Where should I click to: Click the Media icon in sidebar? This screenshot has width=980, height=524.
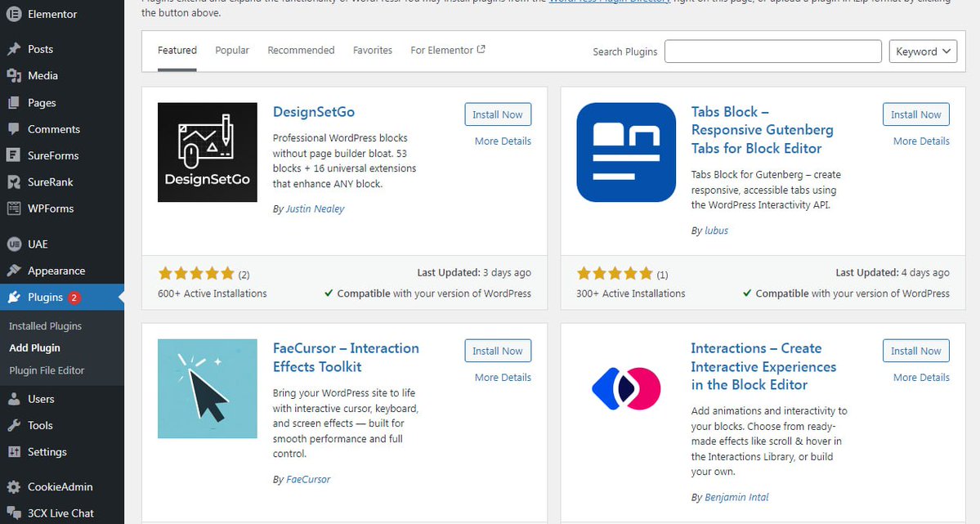[14, 76]
